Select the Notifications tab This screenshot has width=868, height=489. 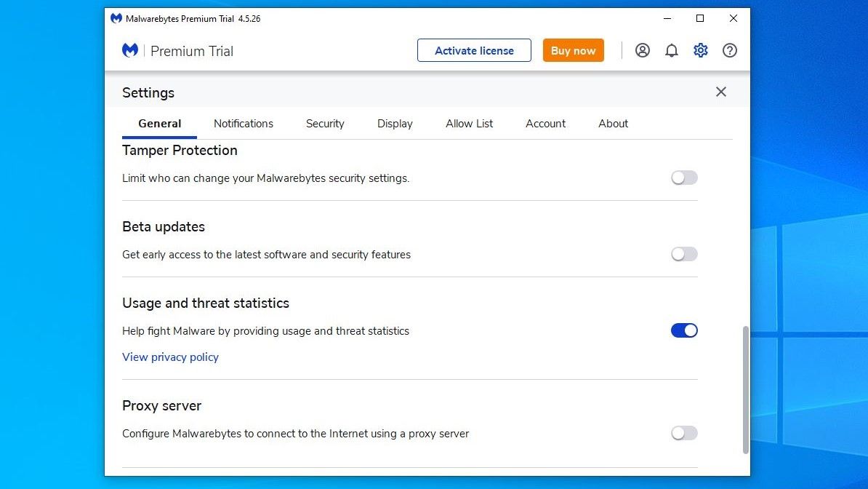click(x=244, y=124)
